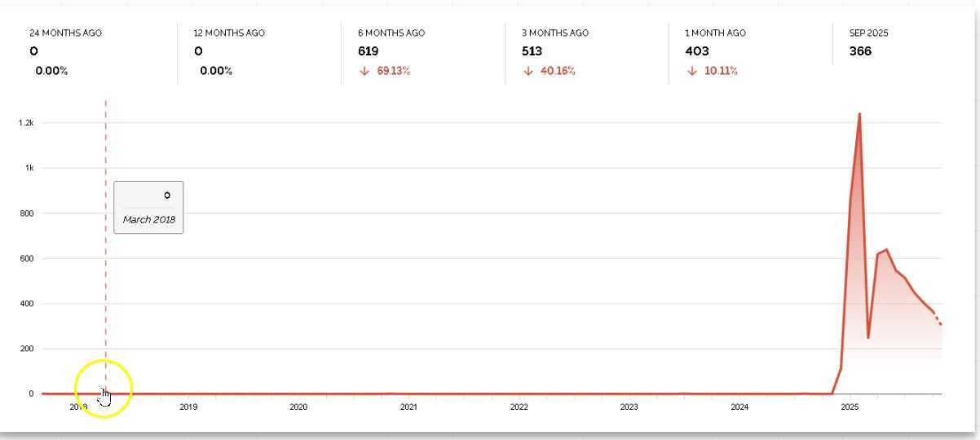Image resolution: width=980 pixels, height=440 pixels.
Task: Click the 1 MONTH AGO value 403
Action: 696,51
